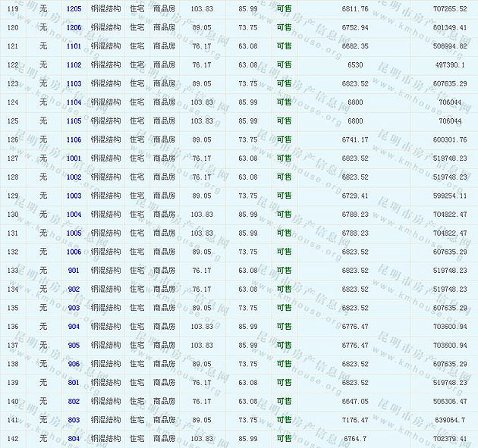
Task: Open room 1206 link
Action: point(74,27)
